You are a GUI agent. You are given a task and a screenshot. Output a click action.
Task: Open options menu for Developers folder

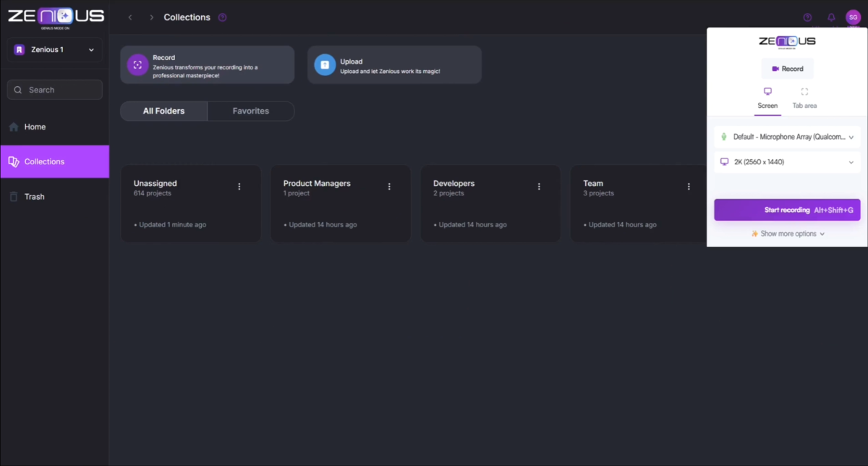(x=539, y=187)
